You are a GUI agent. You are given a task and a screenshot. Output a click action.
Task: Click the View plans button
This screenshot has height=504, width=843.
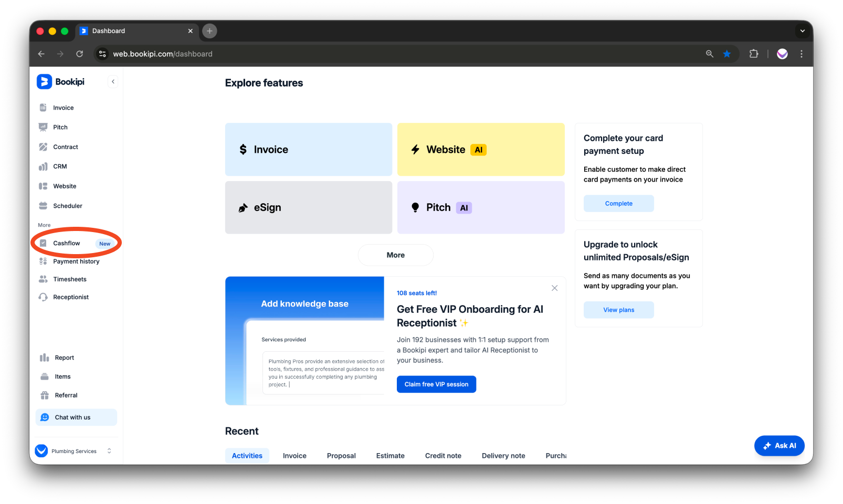coord(619,310)
